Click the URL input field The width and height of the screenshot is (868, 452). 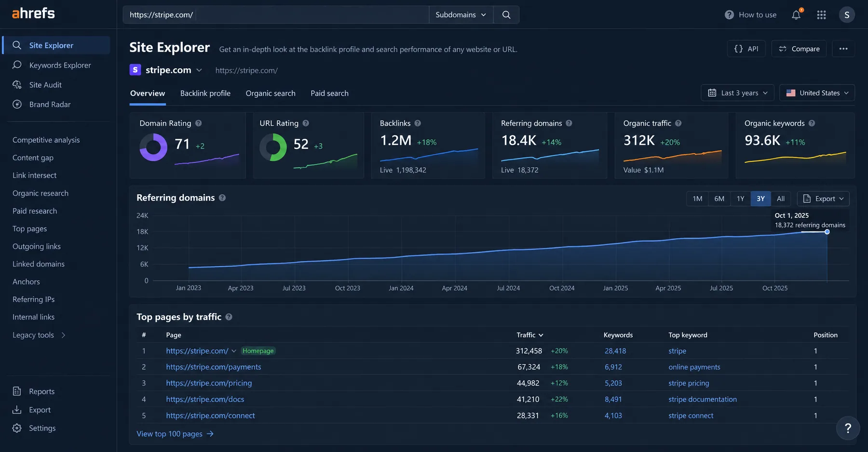pyautogui.click(x=276, y=15)
